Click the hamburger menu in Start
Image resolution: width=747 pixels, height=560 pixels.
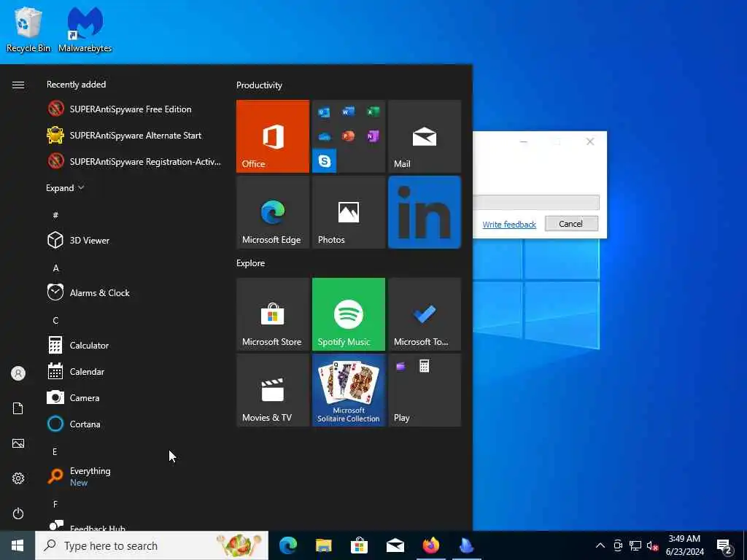tap(18, 85)
